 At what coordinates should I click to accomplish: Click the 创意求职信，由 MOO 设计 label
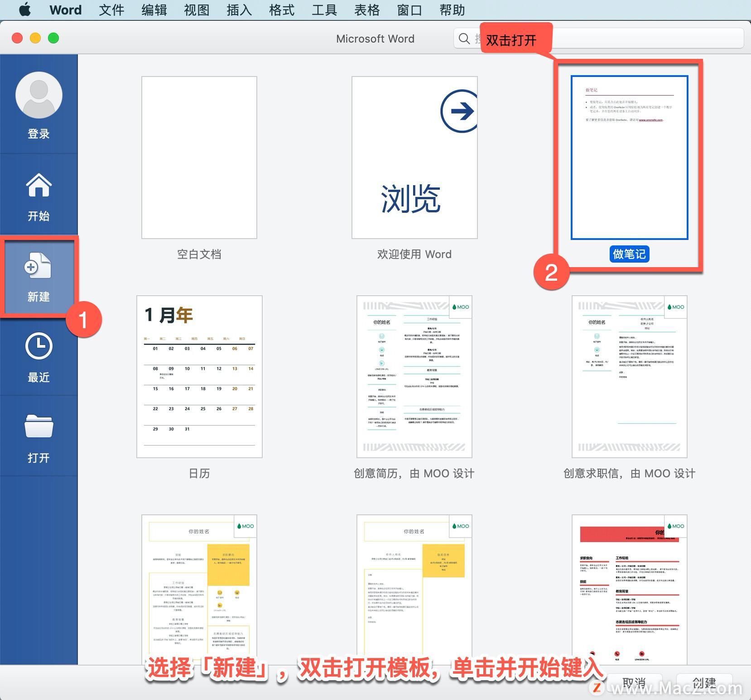tap(630, 474)
